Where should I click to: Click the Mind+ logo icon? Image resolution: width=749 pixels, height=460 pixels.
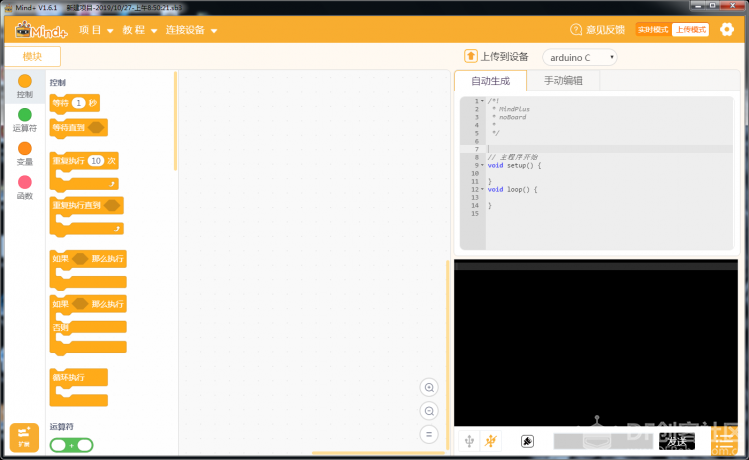[x=41, y=30]
